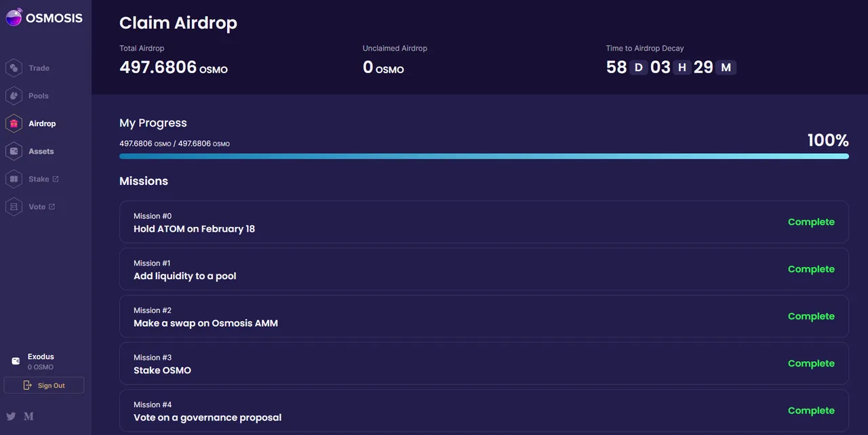The height and width of the screenshot is (435, 868).
Task: Click the Claim Airdrop heading
Action: (178, 23)
